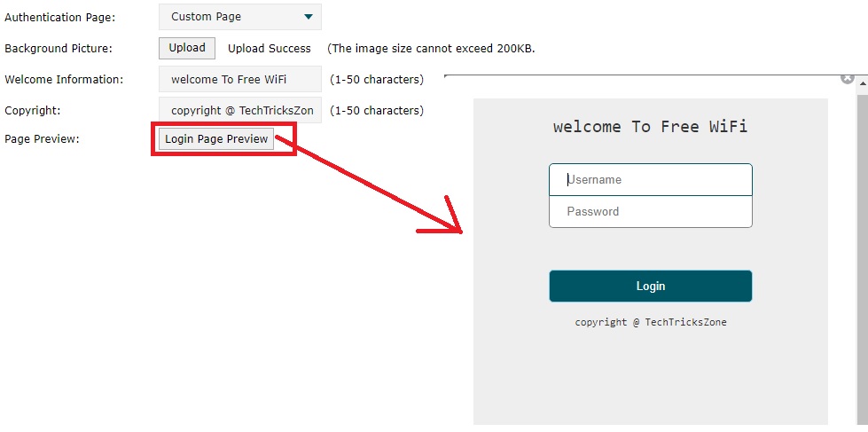
Task: Click the copyright footer text under Login
Action: (x=650, y=322)
